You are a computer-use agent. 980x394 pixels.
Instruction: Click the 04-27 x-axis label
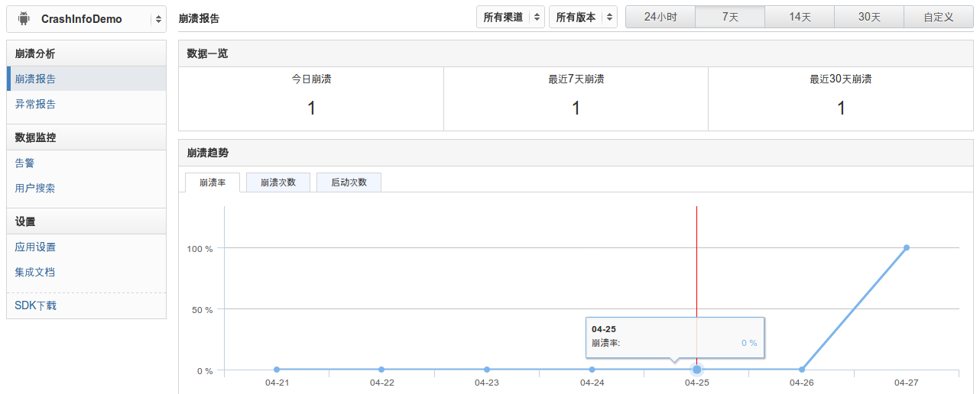coord(906,383)
